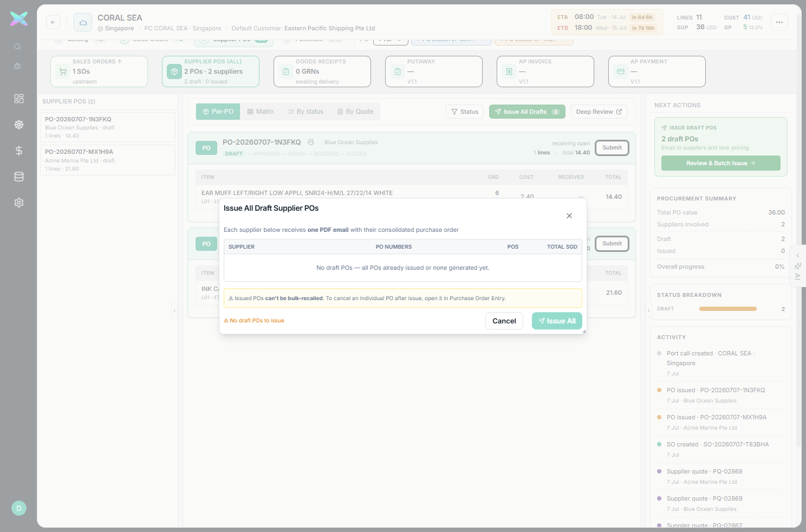806x532 pixels.
Task: Click the Draft status breakdown bar
Action: [727, 309]
